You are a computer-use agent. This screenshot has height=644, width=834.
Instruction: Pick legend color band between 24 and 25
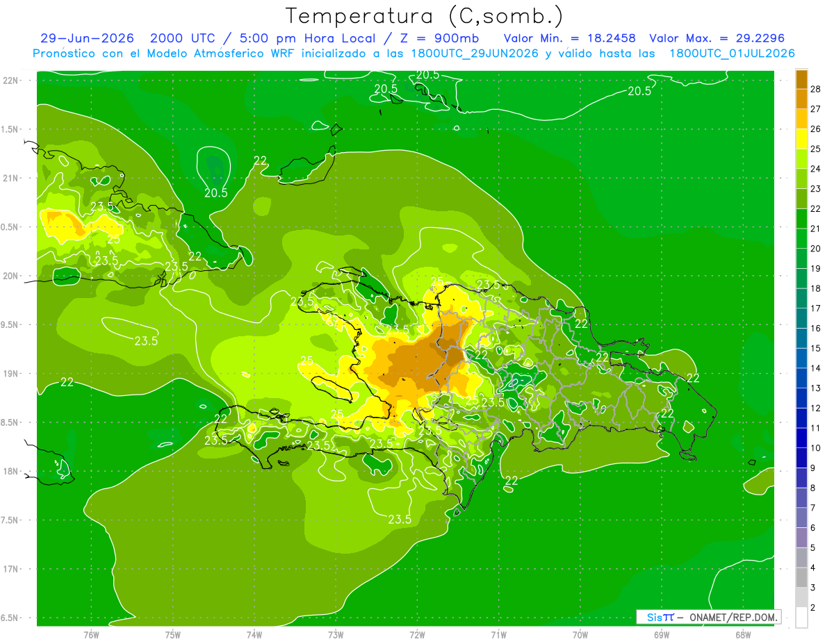(801, 159)
